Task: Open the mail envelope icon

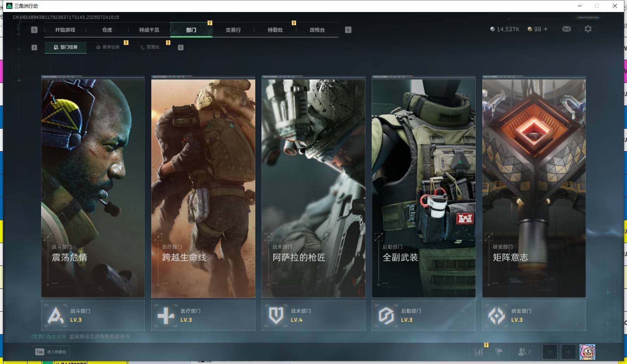Action: (x=566, y=29)
